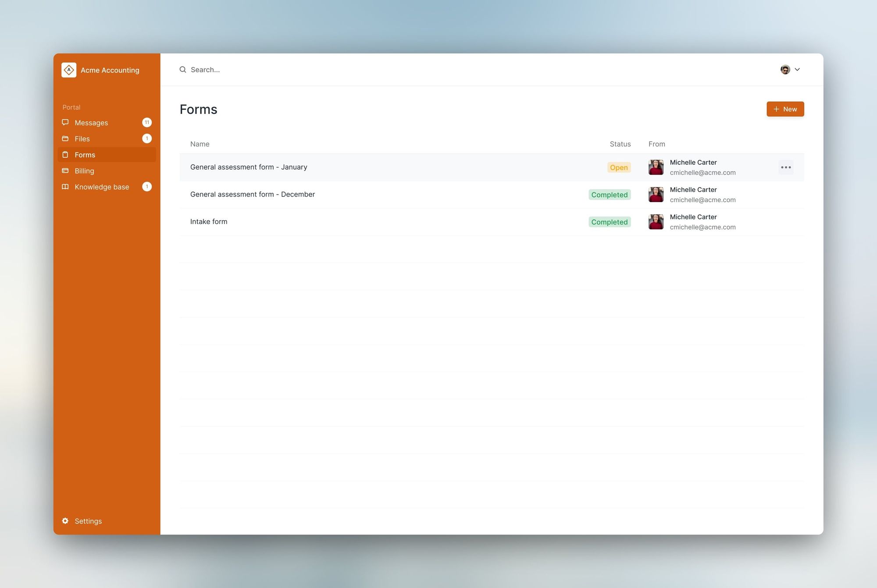Click the user profile avatar in header
This screenshot has width=877, height=588.
(x=785, y=70)
